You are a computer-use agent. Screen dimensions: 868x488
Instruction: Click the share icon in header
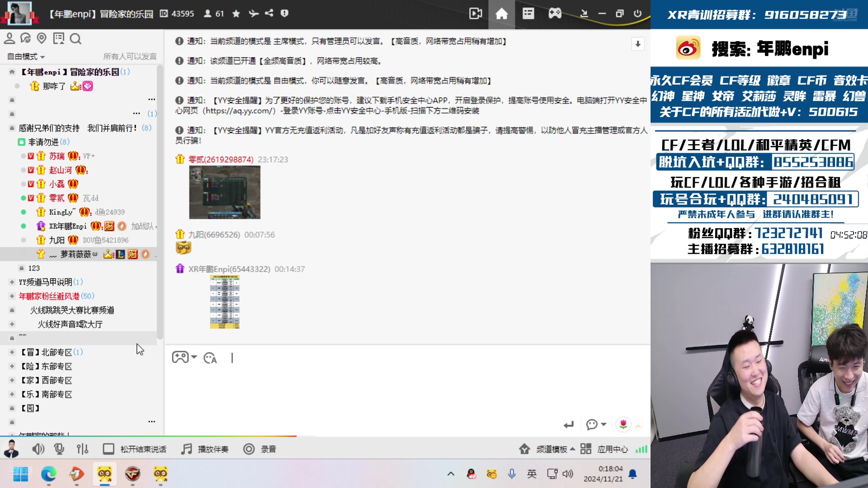tap(269, 13)
